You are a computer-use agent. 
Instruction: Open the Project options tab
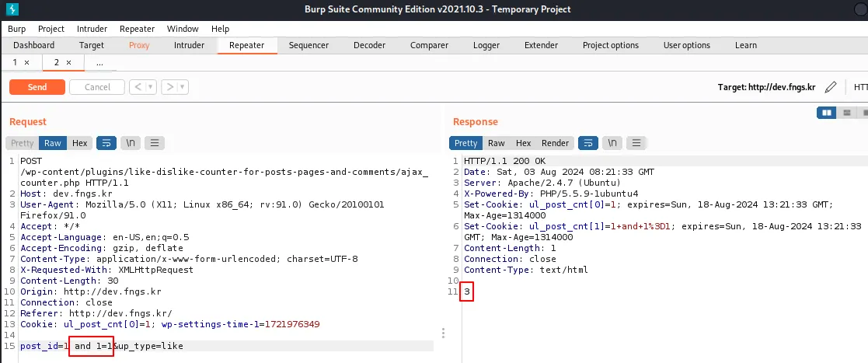click(x=611, y=45)
